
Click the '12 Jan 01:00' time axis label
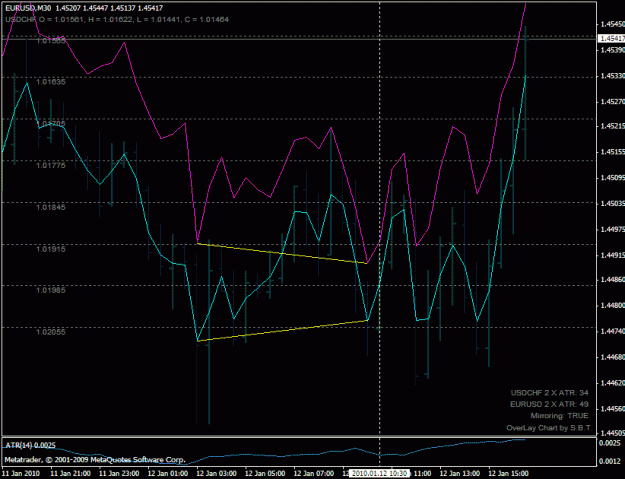(x=167, y=473)
